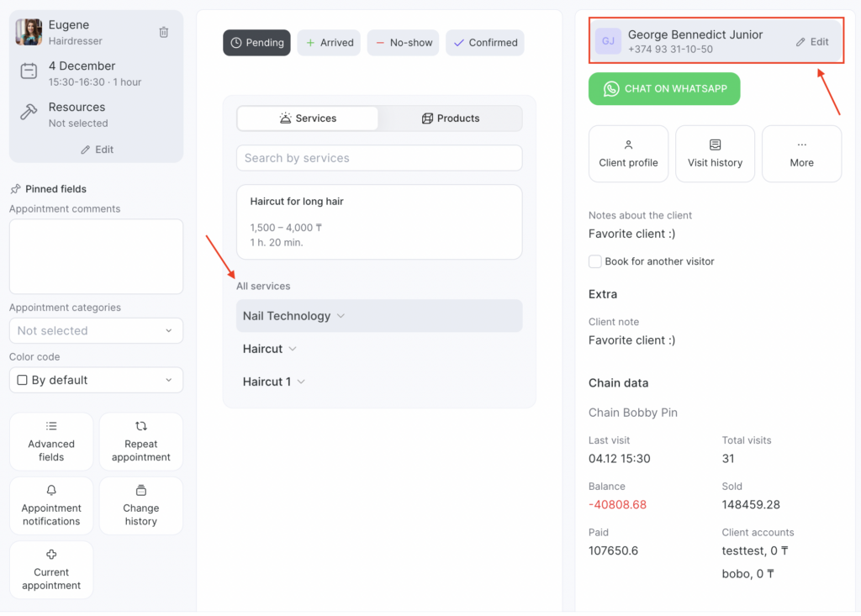Screen dimensions: 861x616
Task: Click the calendar icon beside 4 December
Action: tap(29, 72)
